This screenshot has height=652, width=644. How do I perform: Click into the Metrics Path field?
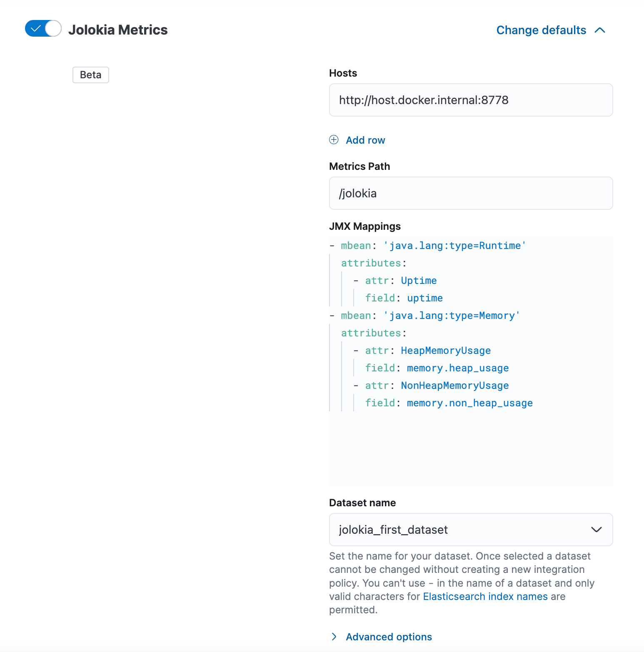(x=471, y=194)
